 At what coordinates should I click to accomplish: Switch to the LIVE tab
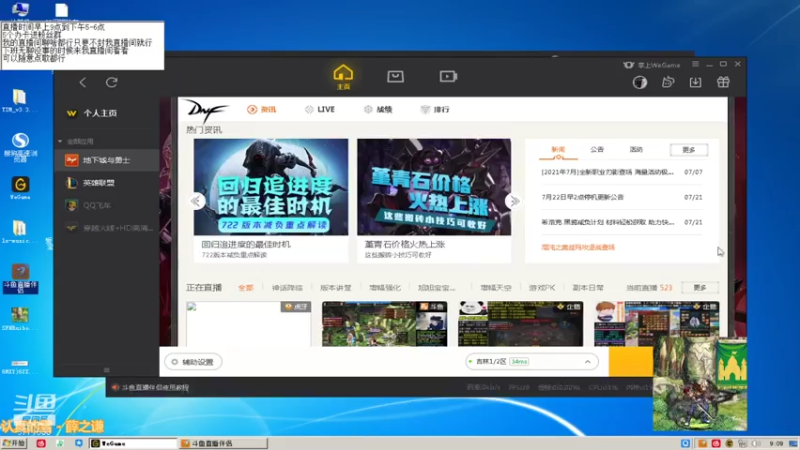tap(320, 110)
